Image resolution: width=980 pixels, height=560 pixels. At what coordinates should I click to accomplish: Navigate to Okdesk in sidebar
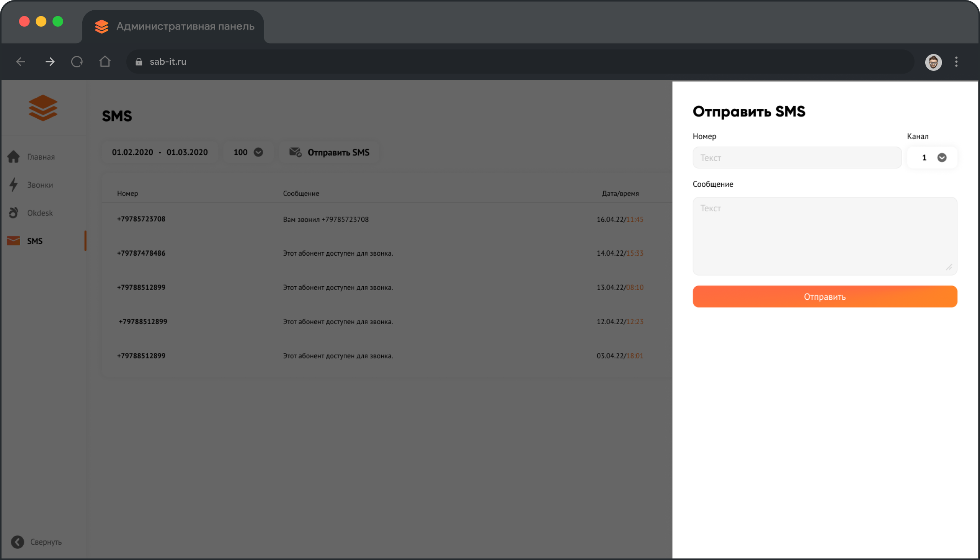coord(40,213)
